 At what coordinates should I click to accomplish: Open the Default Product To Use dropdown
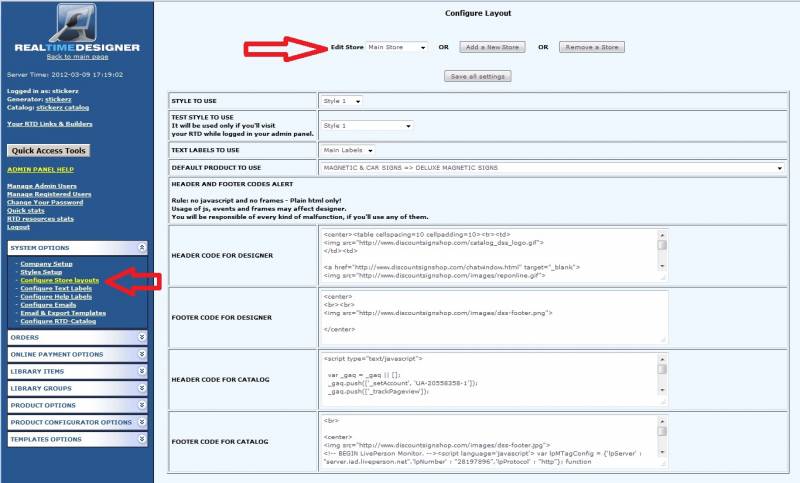tap(553, 168)
